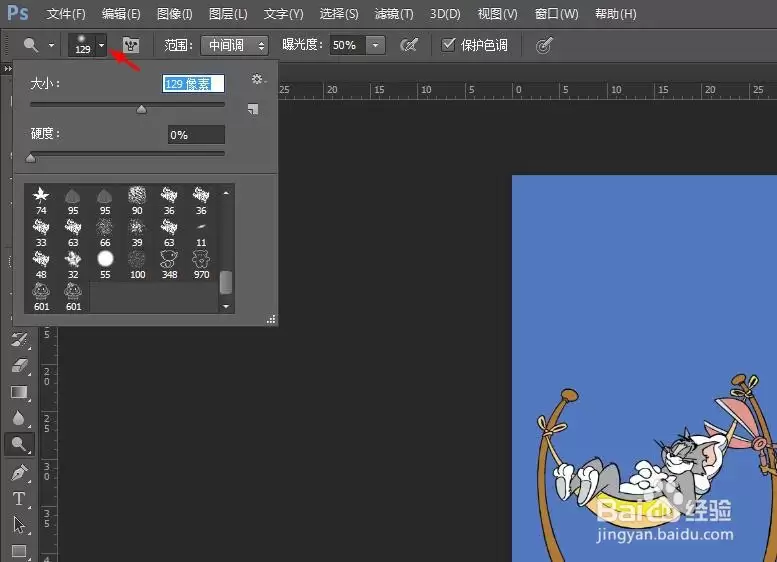Select the Blur drop tool
This screenshot has height=562, width=777.
coord(19,418)
